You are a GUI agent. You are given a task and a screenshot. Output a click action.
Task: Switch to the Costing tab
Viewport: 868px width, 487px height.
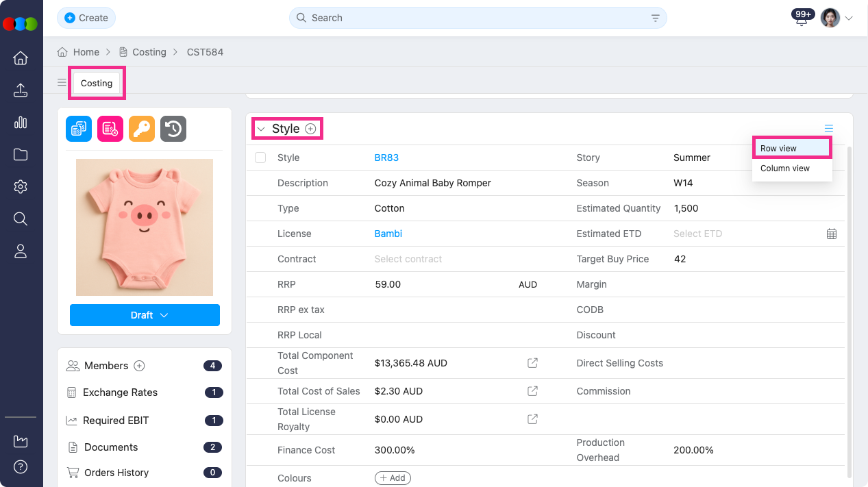pyautogui.click(x=97, y=83)
